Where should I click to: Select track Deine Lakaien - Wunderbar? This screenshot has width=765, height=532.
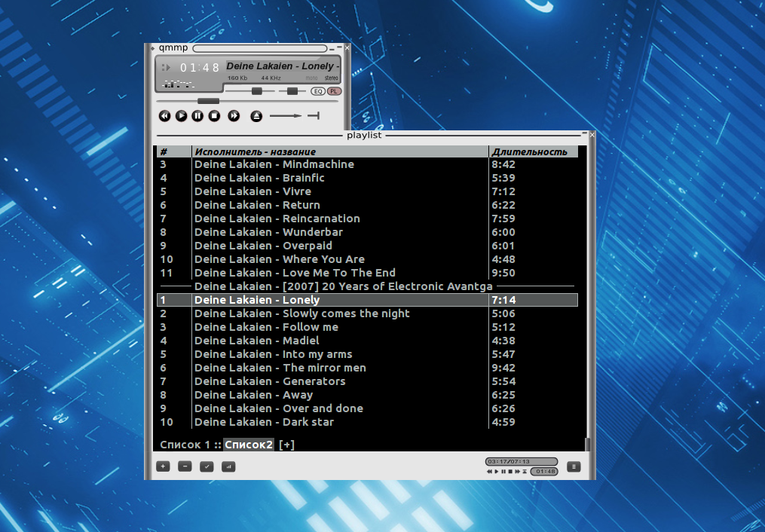(x=367, y=233)
